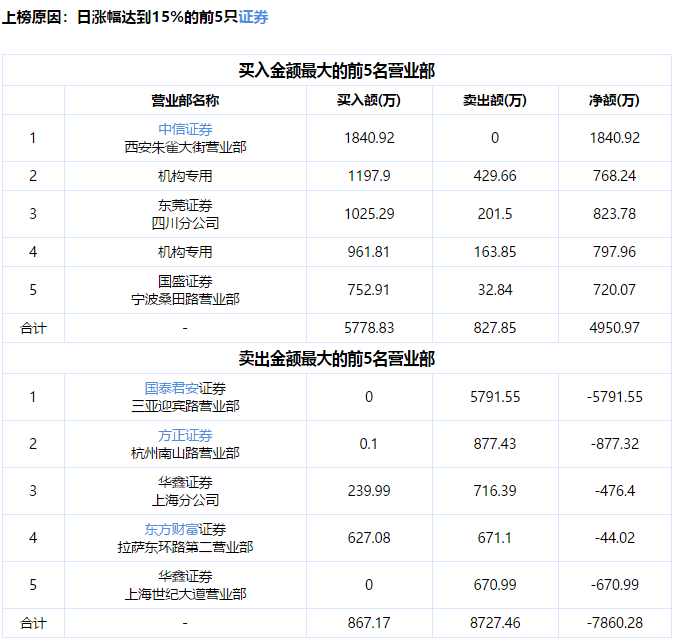Click the 买入额(万) column header

[369, 100]
